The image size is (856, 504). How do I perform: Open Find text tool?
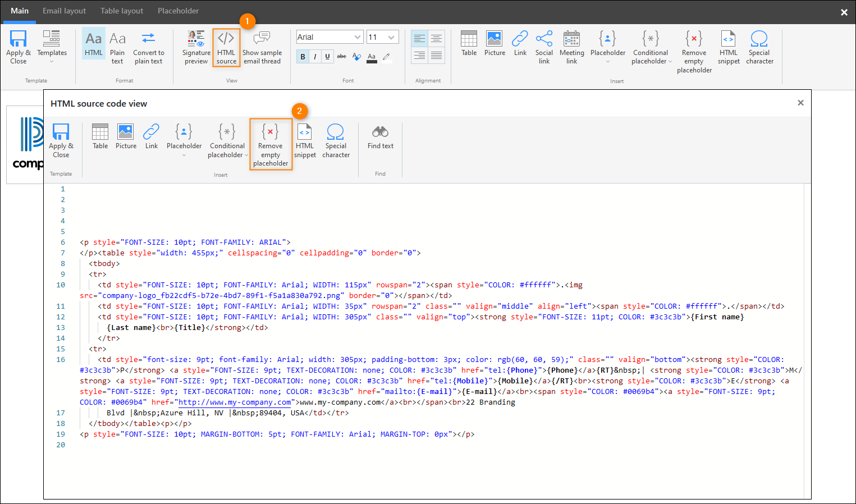[381, 136]
